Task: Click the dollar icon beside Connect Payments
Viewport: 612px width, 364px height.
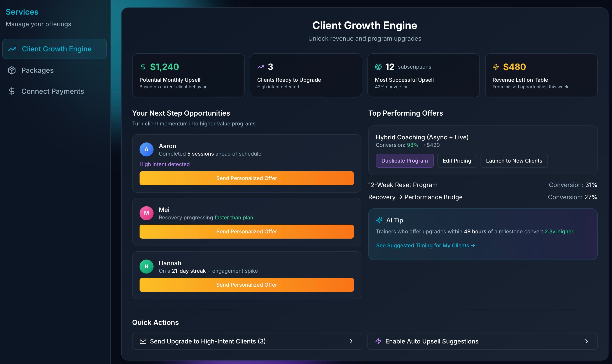Action: coord(11,91)
